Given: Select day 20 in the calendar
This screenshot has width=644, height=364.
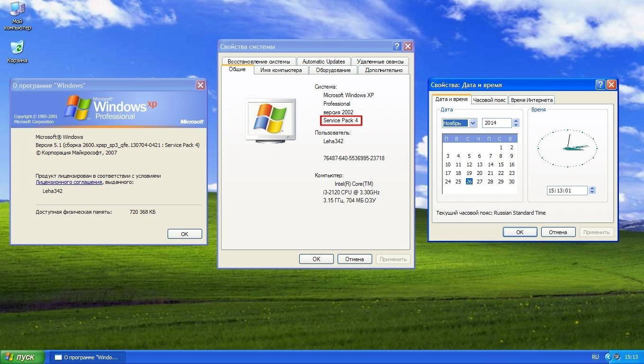Looking at the screenshot, I should 480,173.
